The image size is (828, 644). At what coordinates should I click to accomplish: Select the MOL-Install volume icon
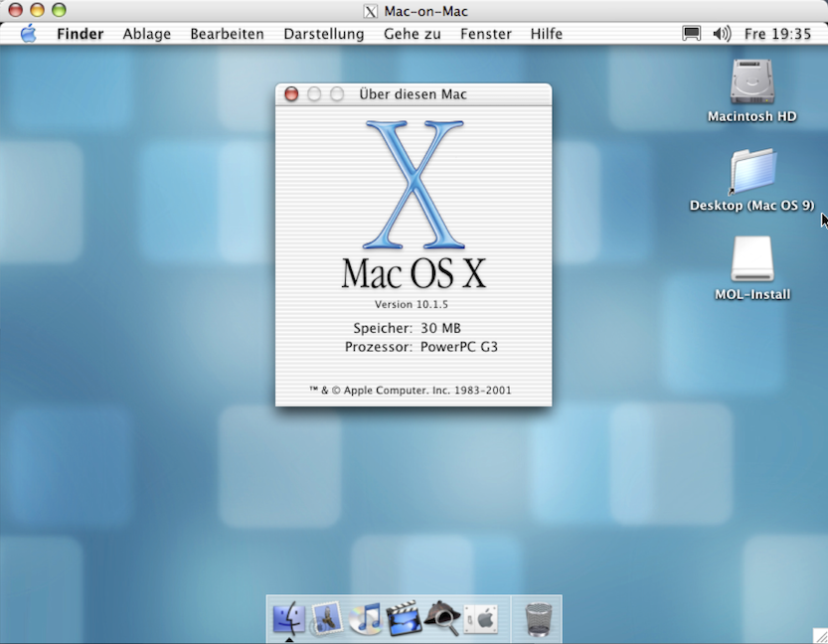(x=751, y=258)
